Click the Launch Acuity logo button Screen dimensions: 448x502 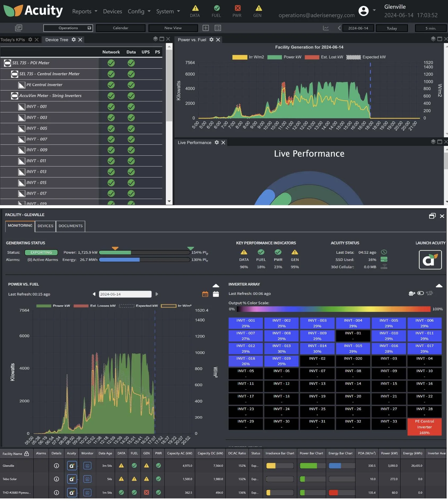[x=430, y=260]
